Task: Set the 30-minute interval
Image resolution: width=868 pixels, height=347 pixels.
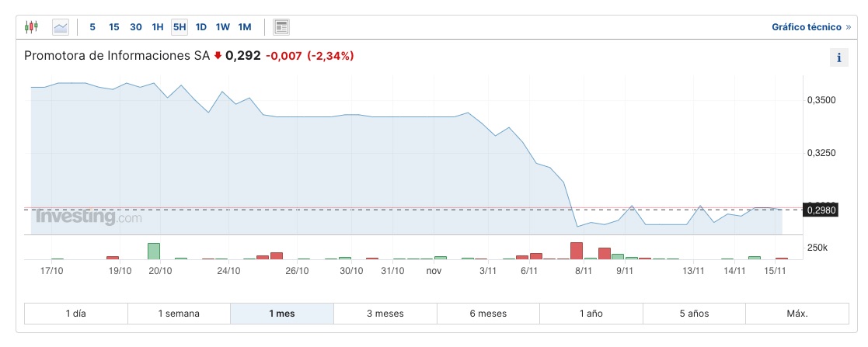Action: coord(136,27)
